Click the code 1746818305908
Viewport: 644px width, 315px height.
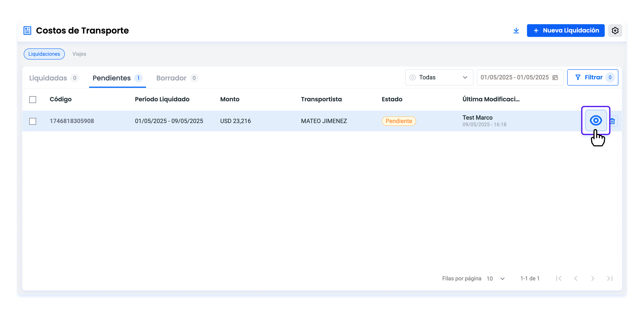click(72, 121)
